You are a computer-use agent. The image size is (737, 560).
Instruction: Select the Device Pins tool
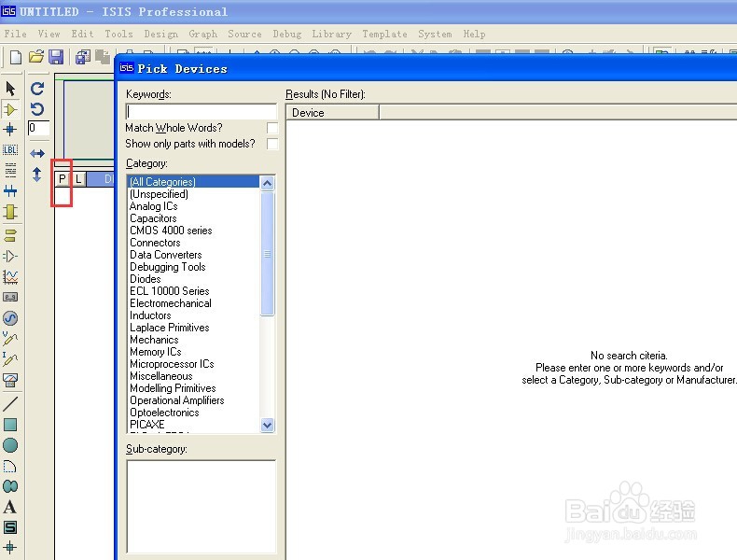pos(10,257)
